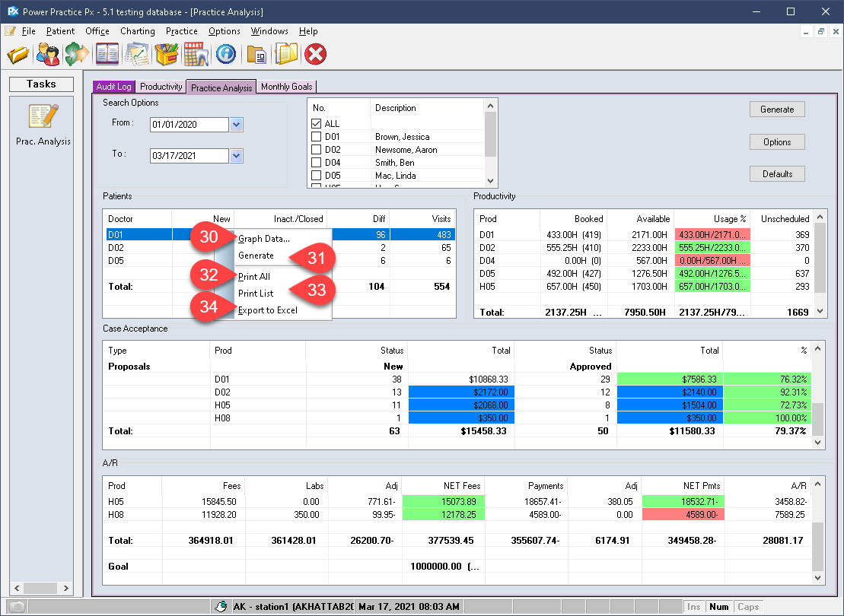
Task: Click the Defaults button
Action: click(x=777, y=173)
